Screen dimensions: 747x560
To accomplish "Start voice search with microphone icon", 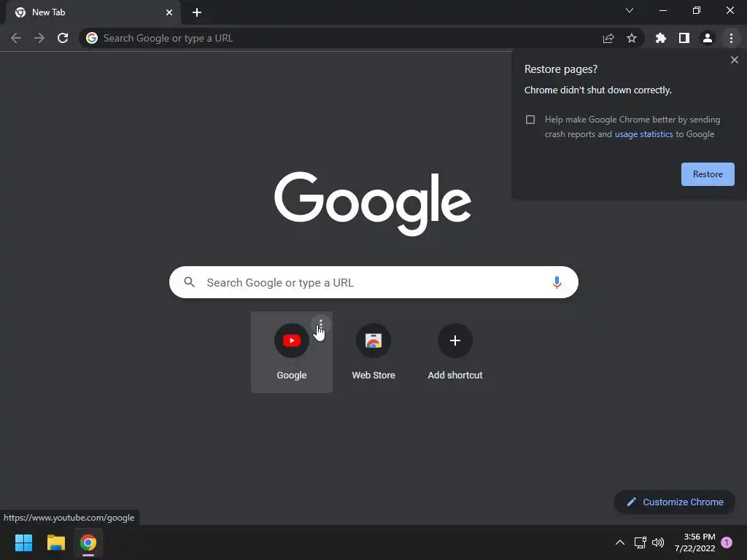I will [557, 282].
